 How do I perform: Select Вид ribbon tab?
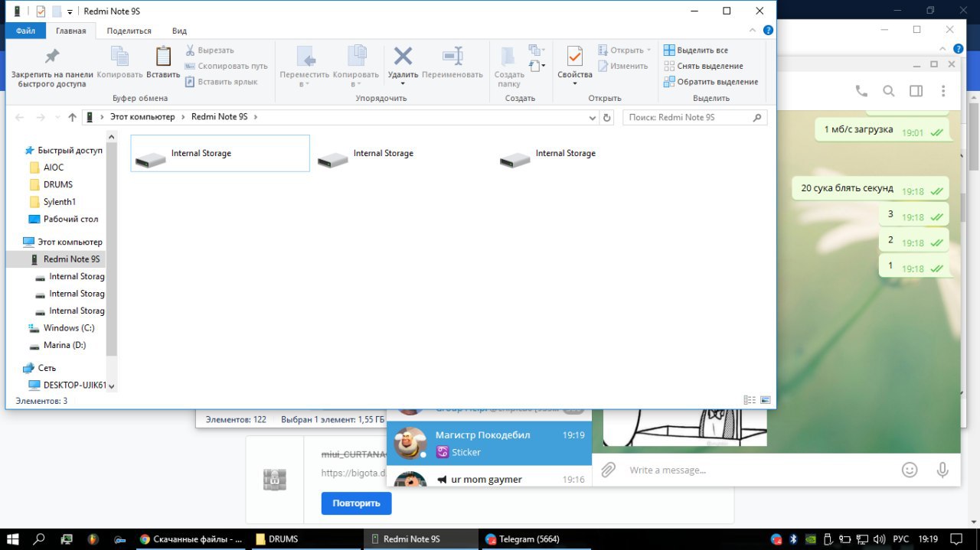[179, 31]
